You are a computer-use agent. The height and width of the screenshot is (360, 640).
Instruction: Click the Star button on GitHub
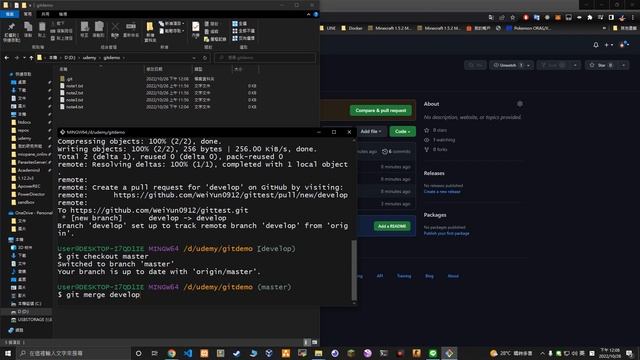coord(602,65)
